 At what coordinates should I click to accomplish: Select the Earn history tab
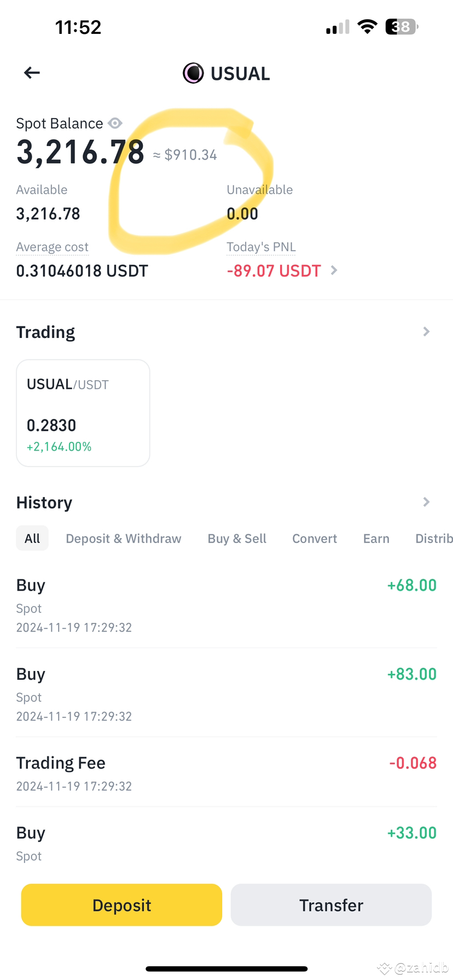tap(376, 539)
